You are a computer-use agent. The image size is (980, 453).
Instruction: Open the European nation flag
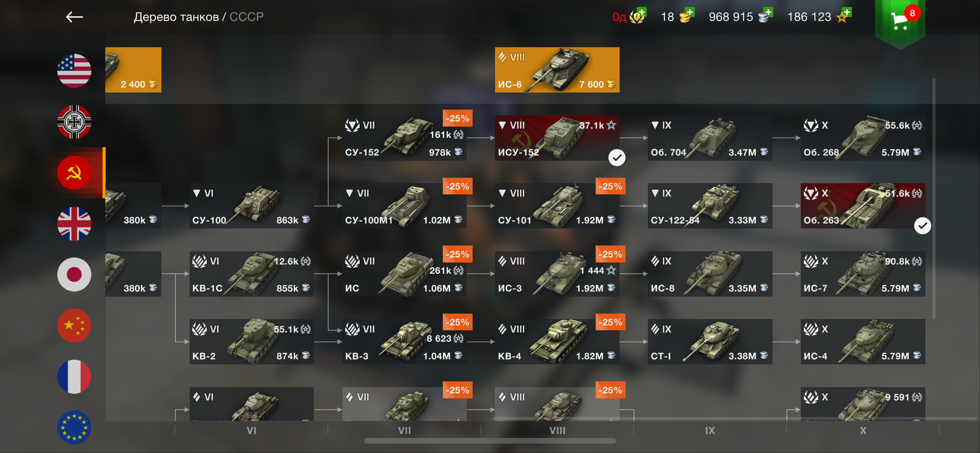click(74, 427)
